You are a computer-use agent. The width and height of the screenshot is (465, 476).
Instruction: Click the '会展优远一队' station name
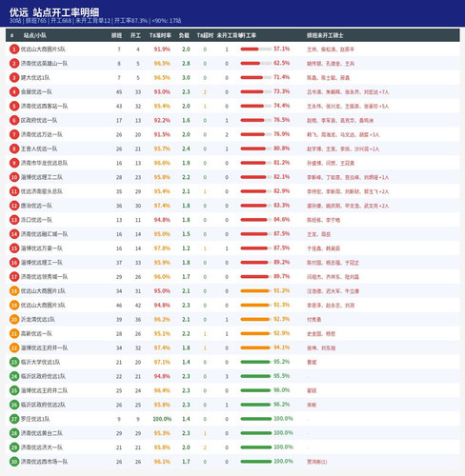click(36, 92)
